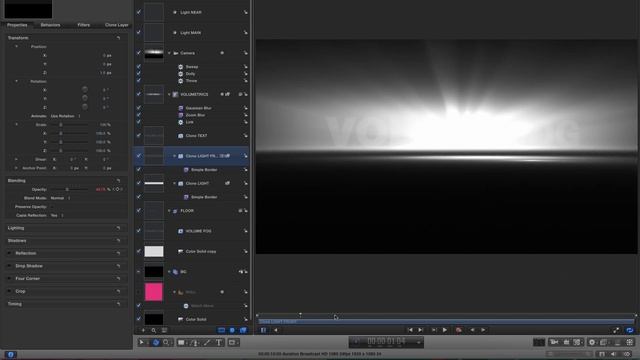Show filters button in layers list
The width and height of the screenshot is (640, 360).
click(243, 330)
